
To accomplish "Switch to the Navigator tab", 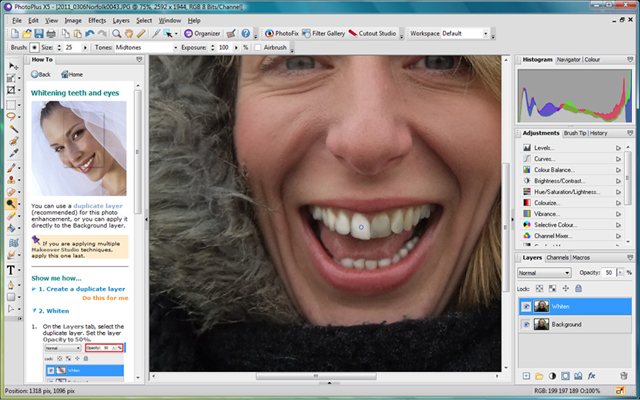I will (568, 60).
